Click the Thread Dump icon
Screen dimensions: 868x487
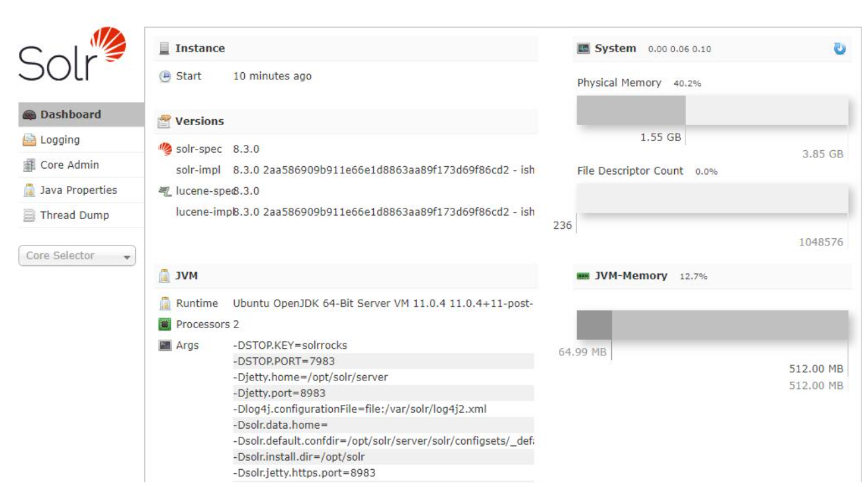pyautogui.click(x=29, y=216)
